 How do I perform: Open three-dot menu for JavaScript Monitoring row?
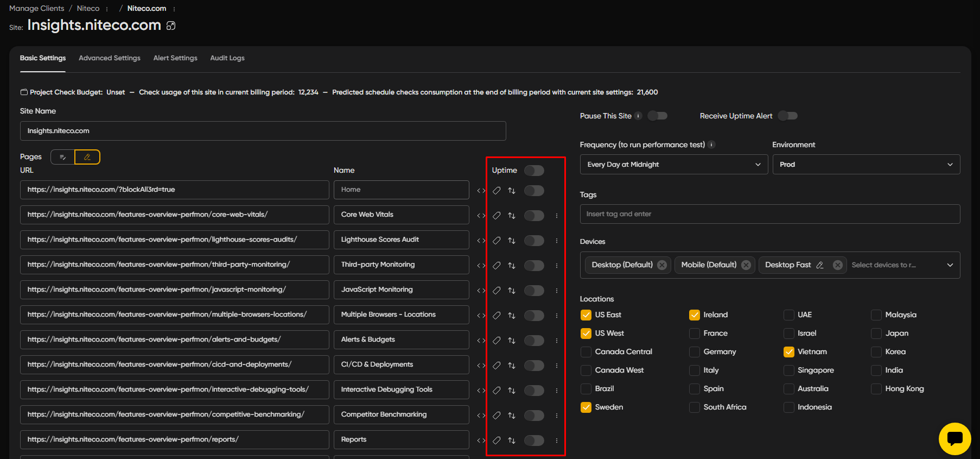(x=557, y=291)
